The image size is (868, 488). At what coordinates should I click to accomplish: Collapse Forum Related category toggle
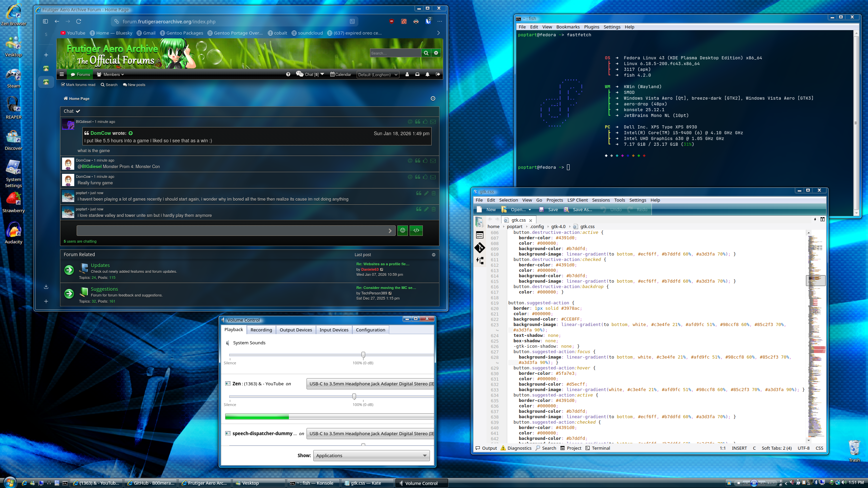coord(434,255)
